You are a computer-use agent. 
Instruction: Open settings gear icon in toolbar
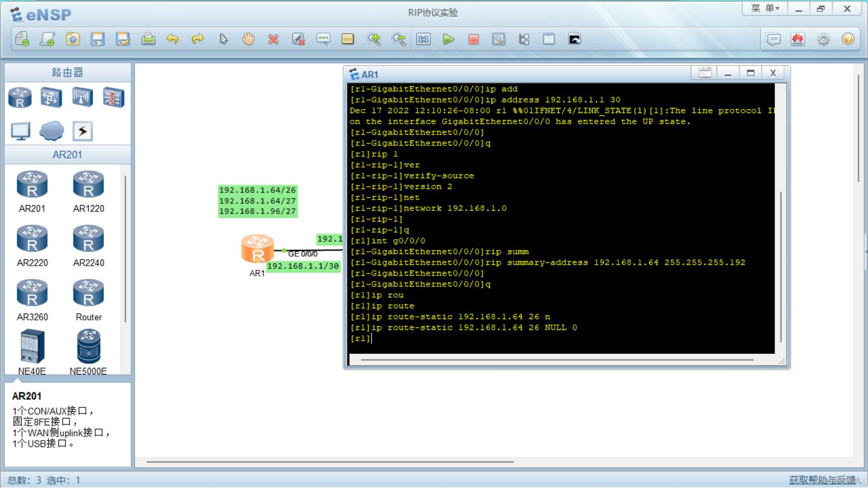(x=823, y=39)
